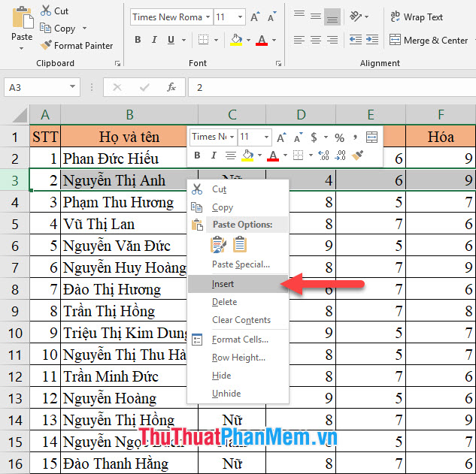Open the ribbon font name dropdown

[208, 17]
